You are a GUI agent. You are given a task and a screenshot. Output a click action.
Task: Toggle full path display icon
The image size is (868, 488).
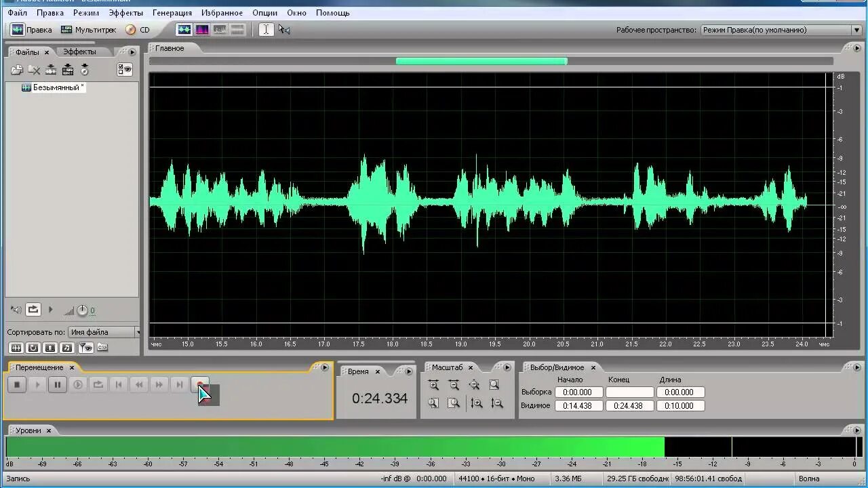(102, 348)
